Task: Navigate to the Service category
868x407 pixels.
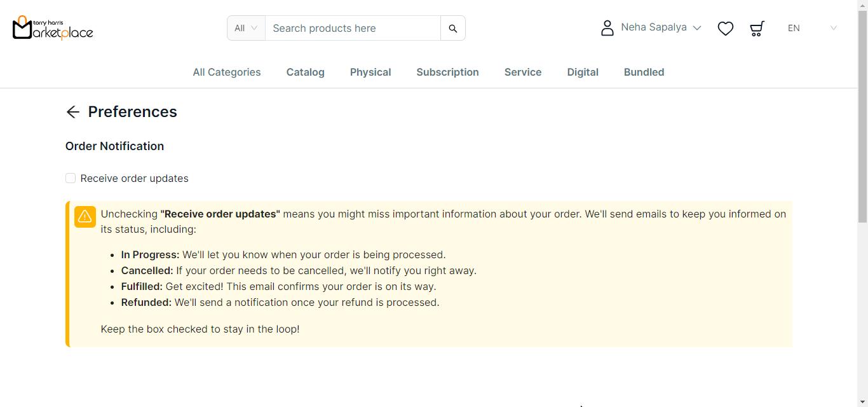Action: click(523, 72)
